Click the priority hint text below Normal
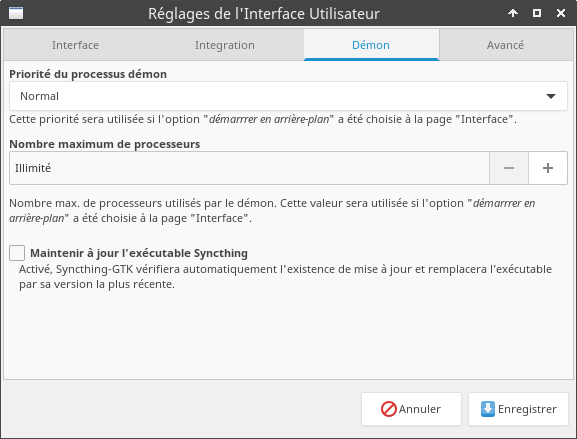This screenshot has width=577, height=439. click(x=263, y=119)
